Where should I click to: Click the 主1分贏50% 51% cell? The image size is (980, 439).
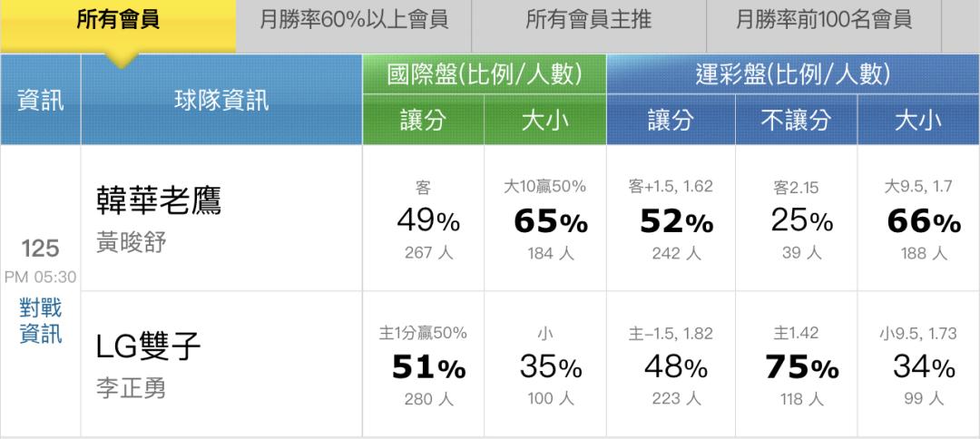click(423, 366)
